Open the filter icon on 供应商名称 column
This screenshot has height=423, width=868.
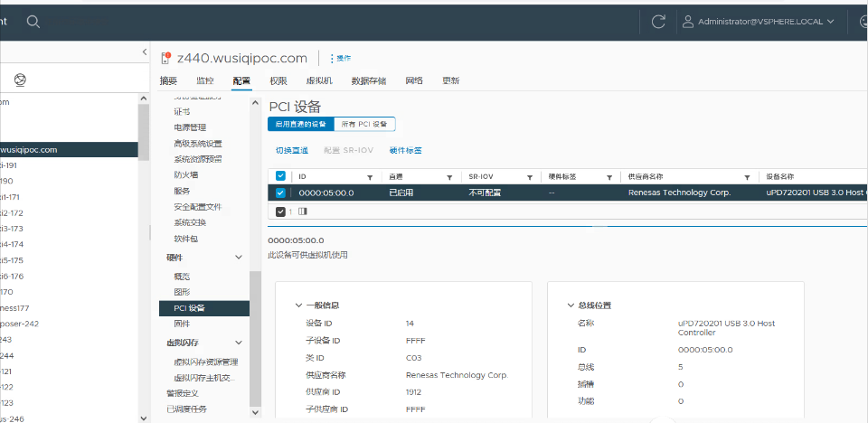pyautogui.click(x=748, y=177)
